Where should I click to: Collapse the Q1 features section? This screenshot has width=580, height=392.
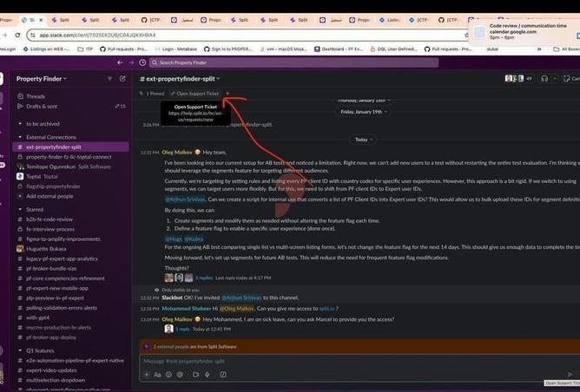(20, 350)
